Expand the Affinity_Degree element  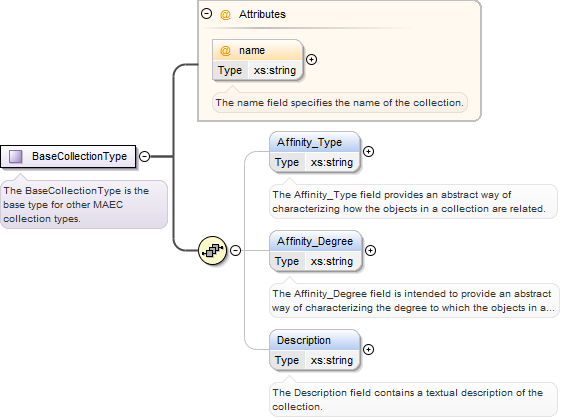370,250
